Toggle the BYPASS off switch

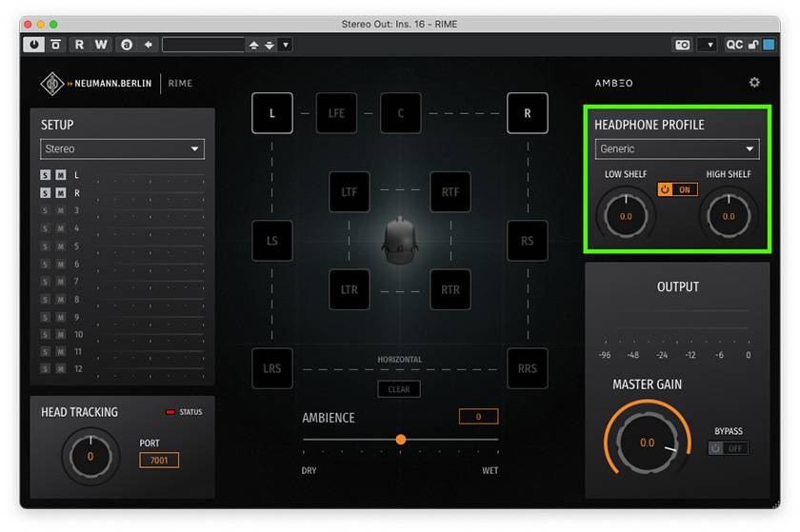pyautogui.click(x=729, y=448)
